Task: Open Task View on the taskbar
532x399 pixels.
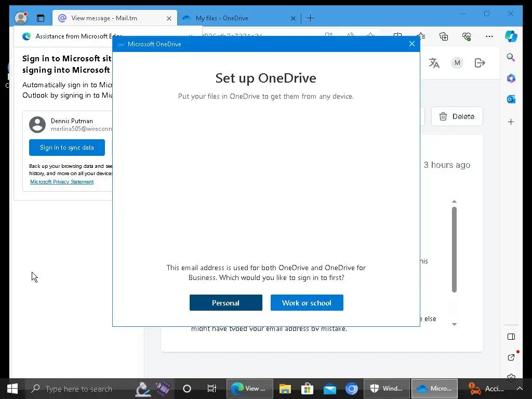Action: click(x=211, y=389)
